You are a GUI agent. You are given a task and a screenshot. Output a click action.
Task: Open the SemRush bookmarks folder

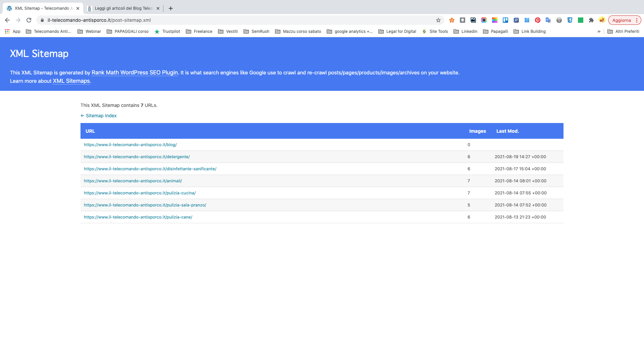point(256,32)
